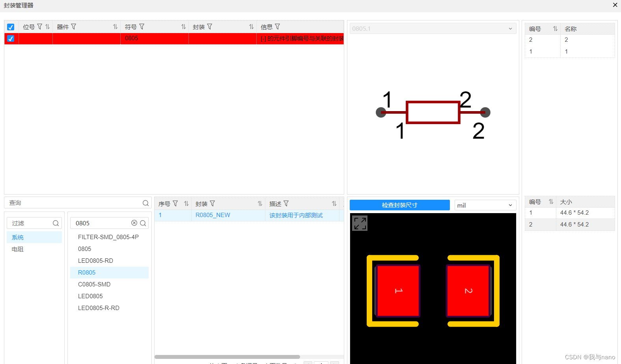The height and width of the screenshot is (364, 621).
Task: Select pad 2 row with 44.6 * 54.2
Action: (x=570, y=225)
